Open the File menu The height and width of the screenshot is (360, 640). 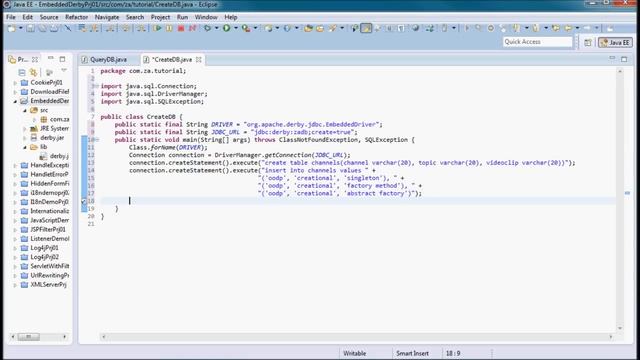11,17
